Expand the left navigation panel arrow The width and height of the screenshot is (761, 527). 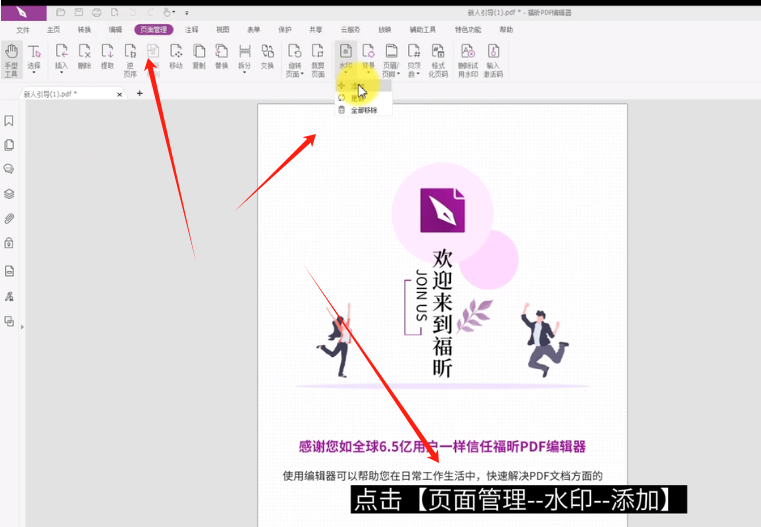pyautogui.click(x=22, y=327)
